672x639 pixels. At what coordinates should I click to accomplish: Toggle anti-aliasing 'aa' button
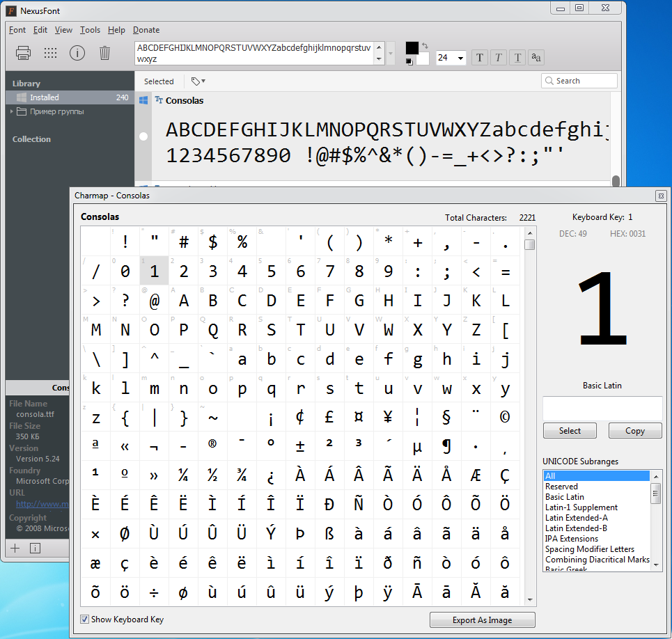tap(536, 57)
